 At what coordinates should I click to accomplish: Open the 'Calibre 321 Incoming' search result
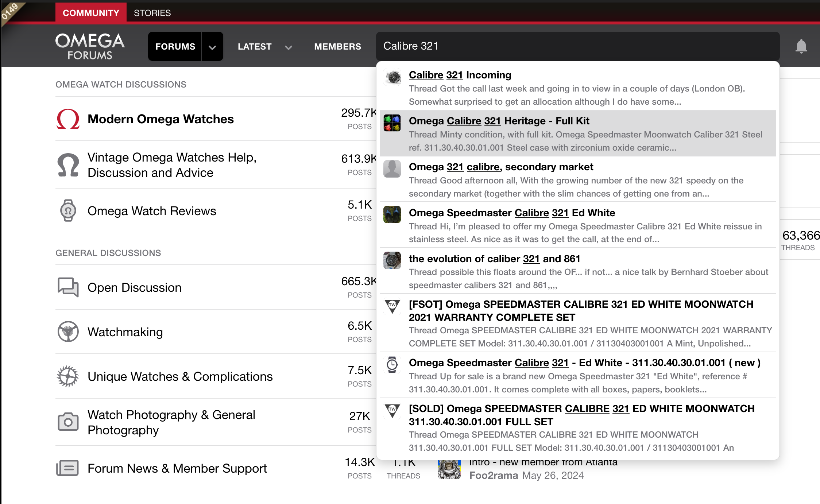[460, 75]
